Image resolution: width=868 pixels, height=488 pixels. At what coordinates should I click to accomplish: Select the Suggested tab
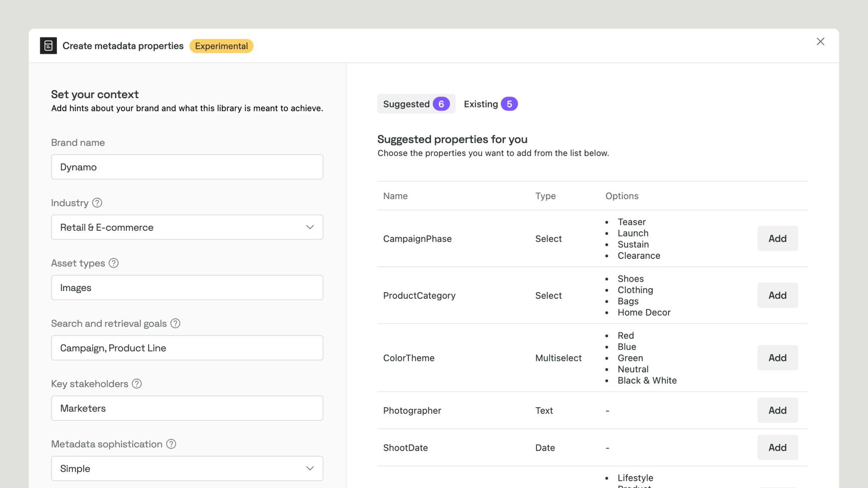416,104
